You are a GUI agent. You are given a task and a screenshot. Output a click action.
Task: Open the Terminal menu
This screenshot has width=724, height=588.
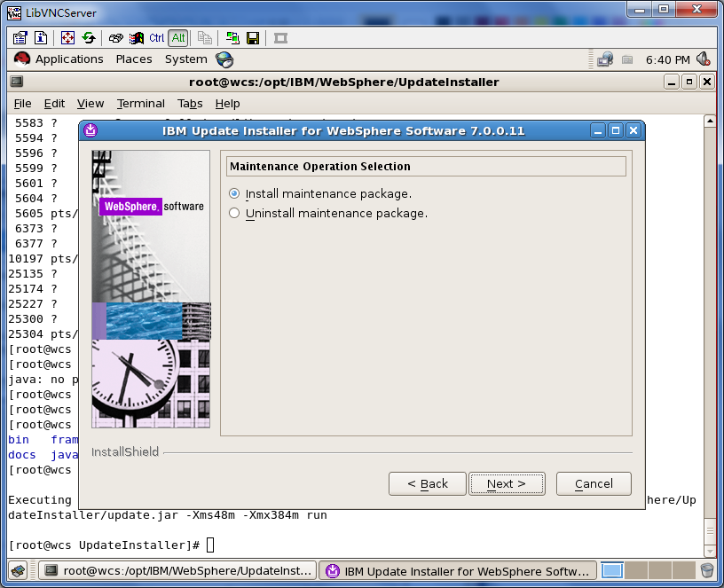[141, 104]
